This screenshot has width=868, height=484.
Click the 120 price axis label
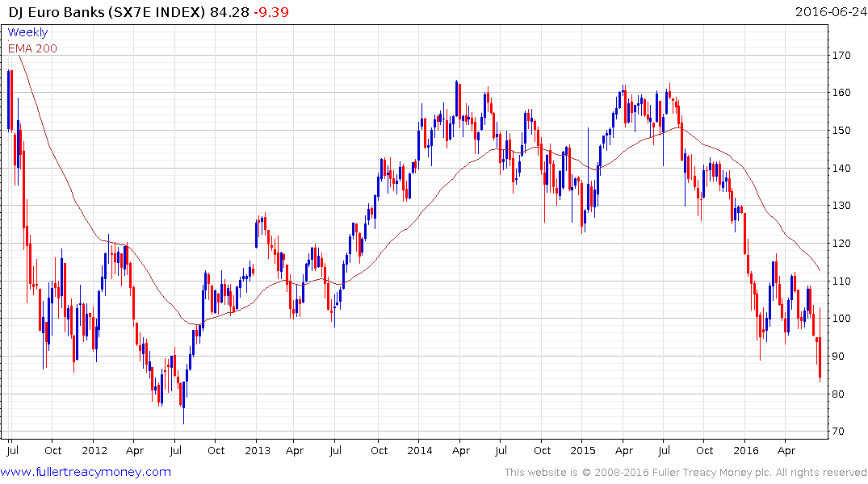pos(841,243)
